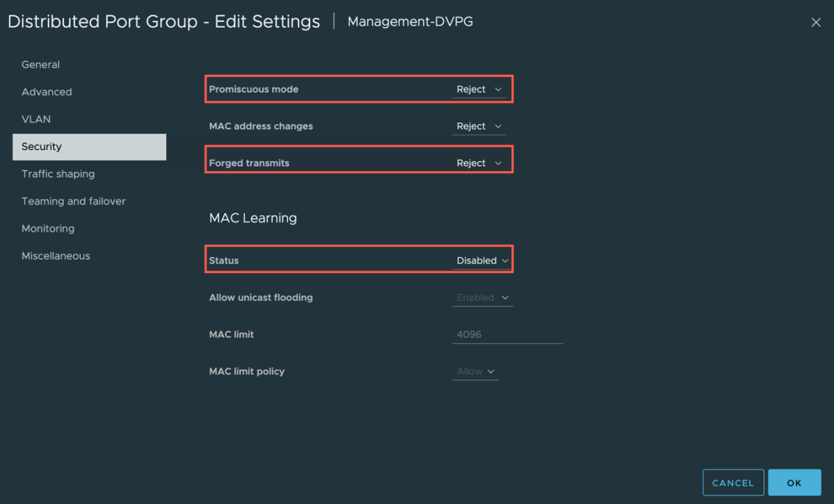The height and width of the screenshot is (504, 834).
Task: Click the MAC address changes label
Action: coord(261,127)
